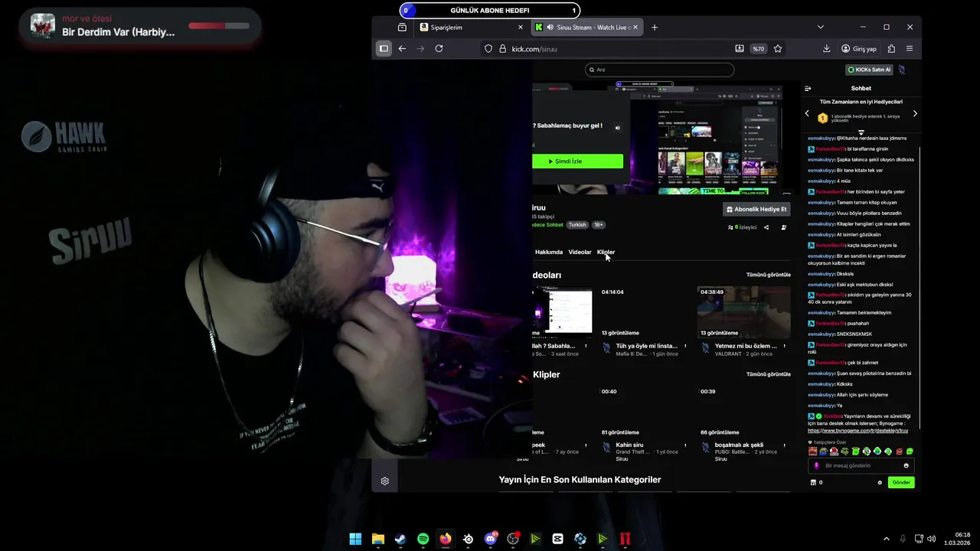Bookmark this page with the star
The image size is (980, 551).
point(778,48)
